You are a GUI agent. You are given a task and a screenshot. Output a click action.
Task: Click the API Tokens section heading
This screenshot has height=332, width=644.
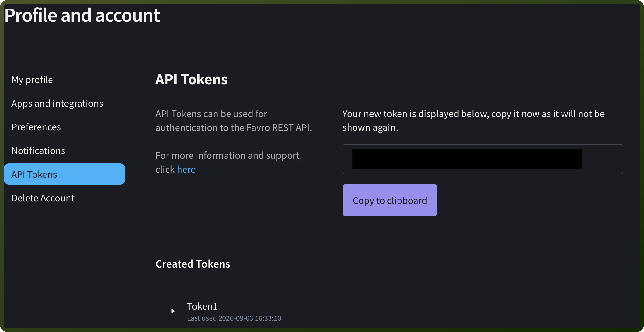pos(191,80)
